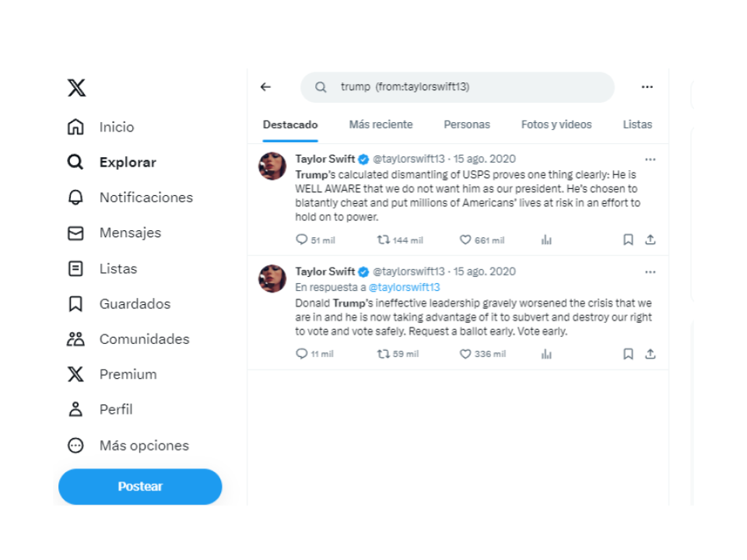The image size is (747, 560).
Task: Open Taylor Swift's avatar on first tweet
Action: 272,166
